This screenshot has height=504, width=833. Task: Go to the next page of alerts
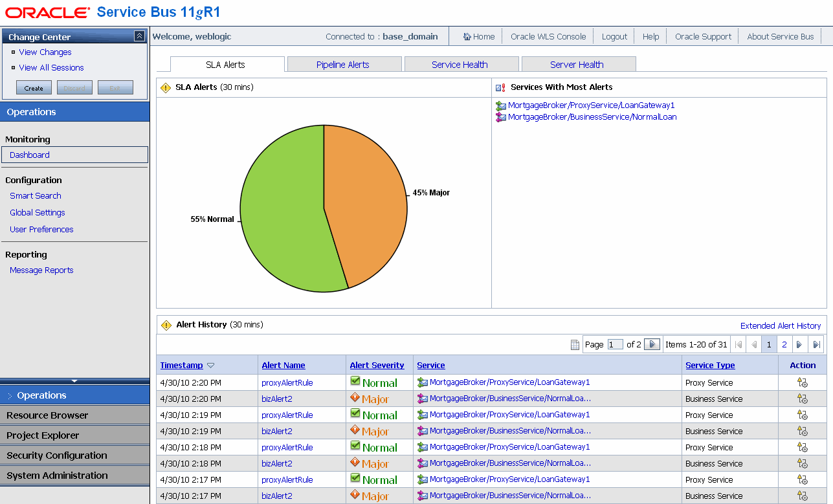[800, 345]
